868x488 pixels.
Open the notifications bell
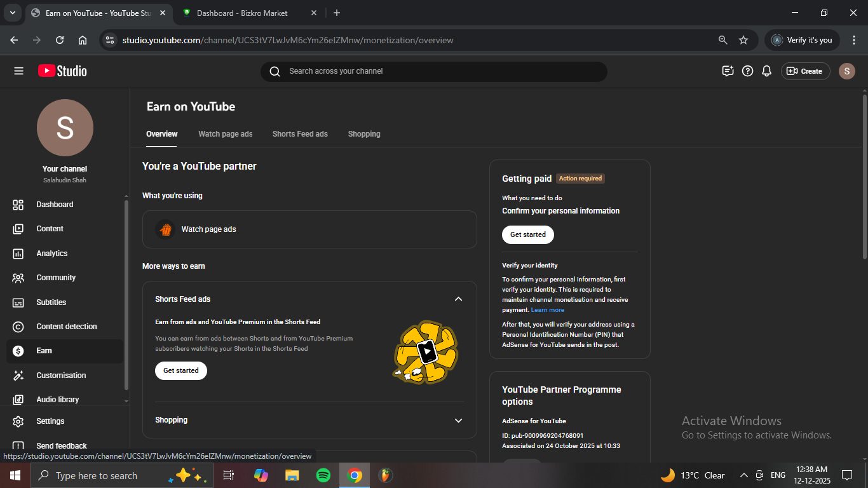click(767, 71)
